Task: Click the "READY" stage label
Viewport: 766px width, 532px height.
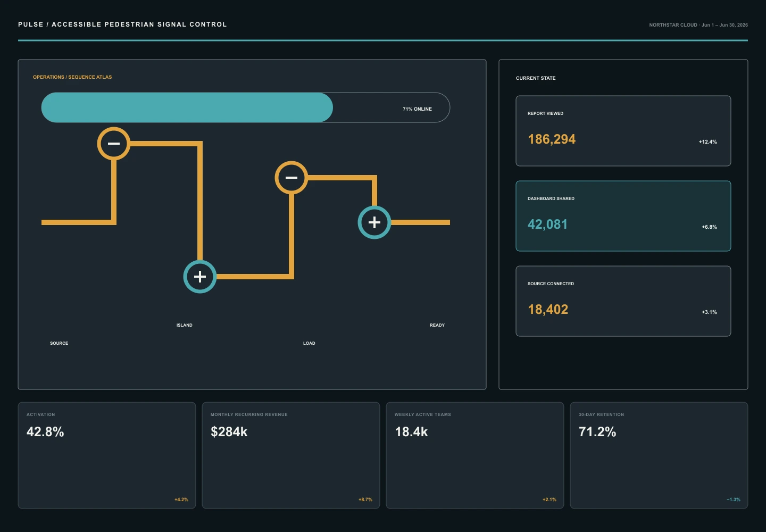Action: pos(437,325)
